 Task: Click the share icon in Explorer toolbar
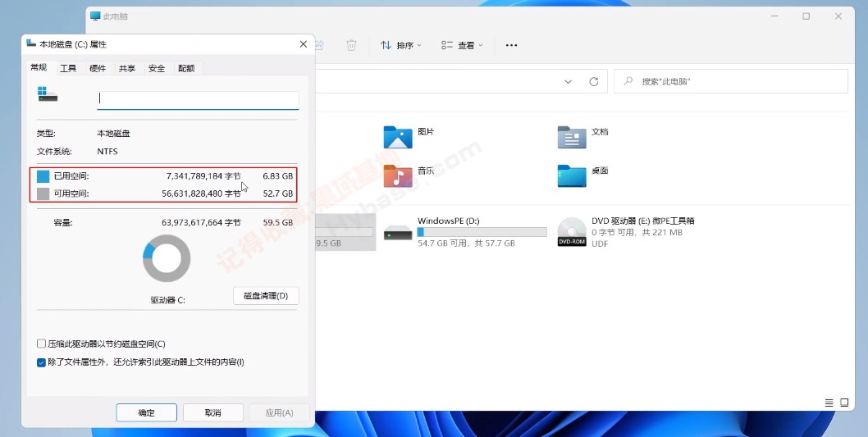[x=319, y=45]
